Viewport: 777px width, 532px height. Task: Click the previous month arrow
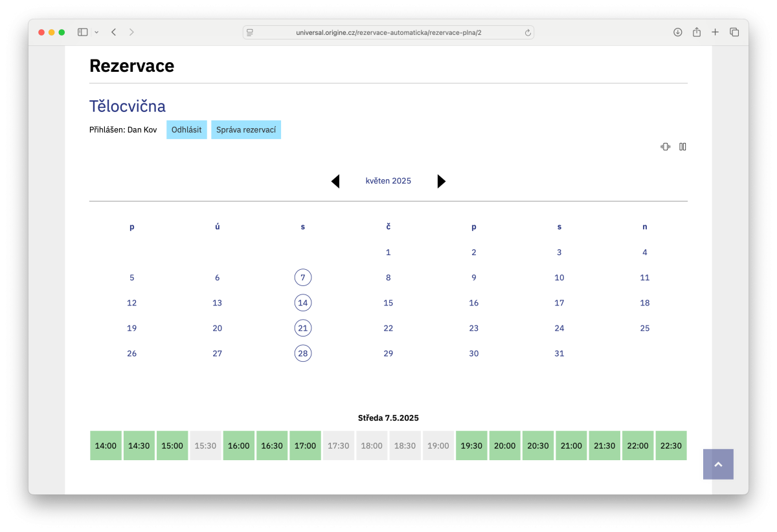[335, 181]
